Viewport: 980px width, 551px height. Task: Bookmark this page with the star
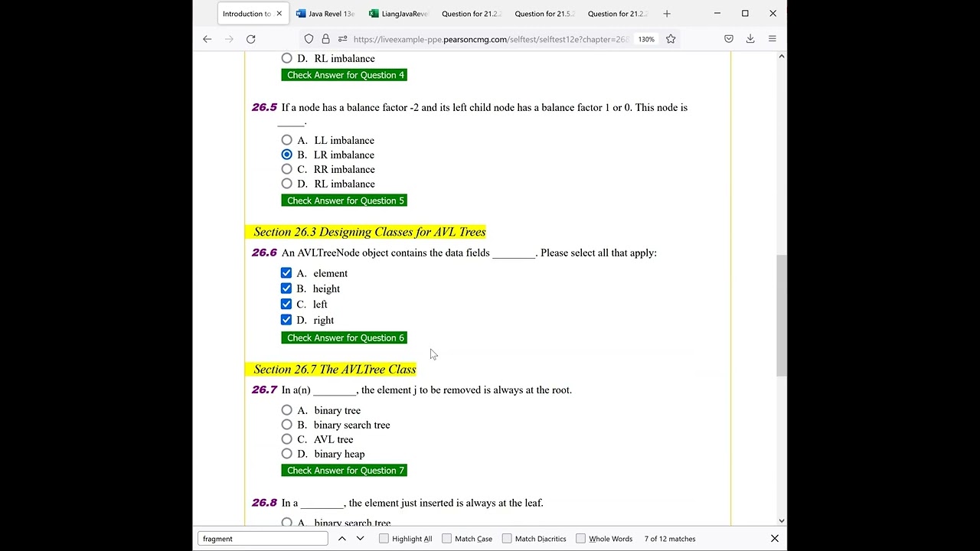coord(671,39)
